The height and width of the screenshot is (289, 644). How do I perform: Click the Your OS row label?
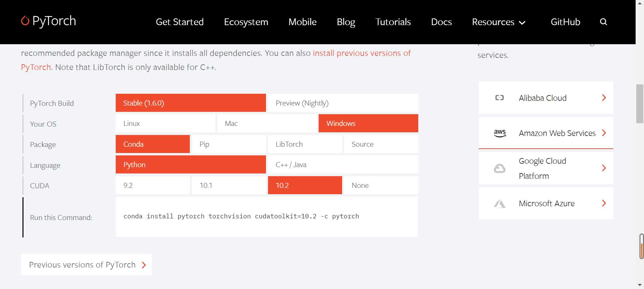tap(43, 124)
